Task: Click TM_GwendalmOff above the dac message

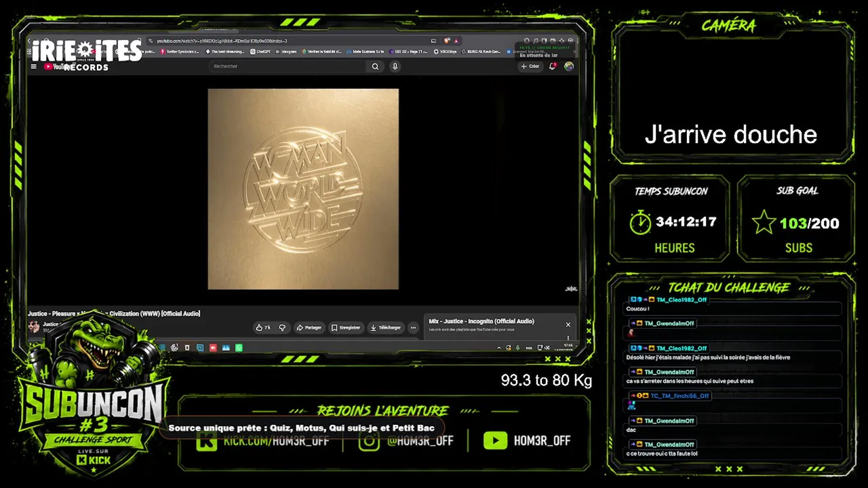Action: pos(669,421)
